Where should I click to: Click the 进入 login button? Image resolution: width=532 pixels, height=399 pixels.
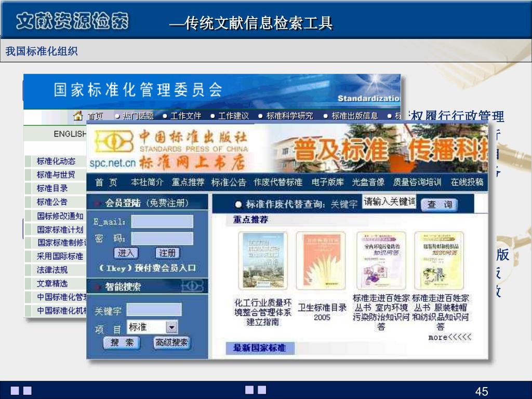click(126, 253)
